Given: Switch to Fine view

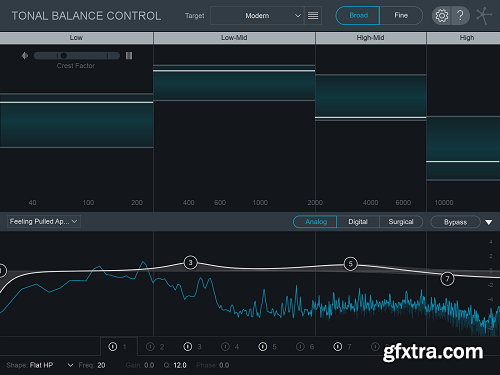Looking at the screenshot, I should pos(401,16).
